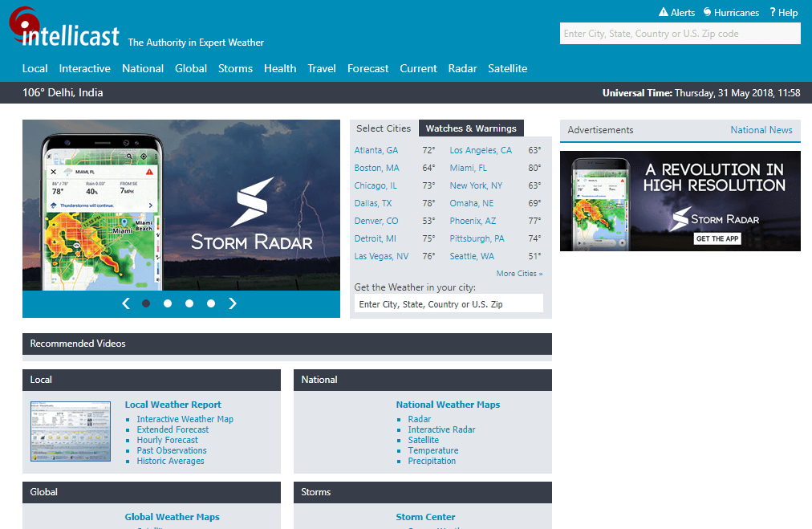This screenshot has width=812, height=529.
Task: Open Dallas, TX weather
Action: click(373, 203)
